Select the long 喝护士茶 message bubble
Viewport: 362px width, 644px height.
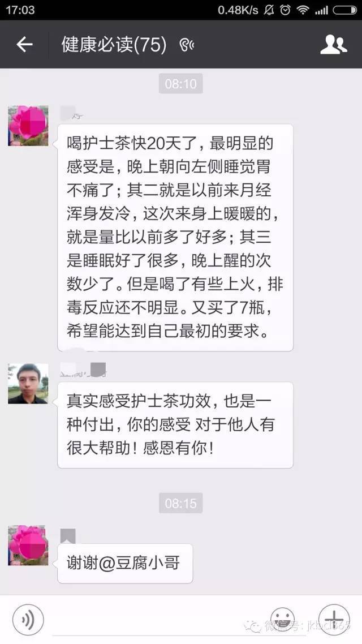point(175,237)
